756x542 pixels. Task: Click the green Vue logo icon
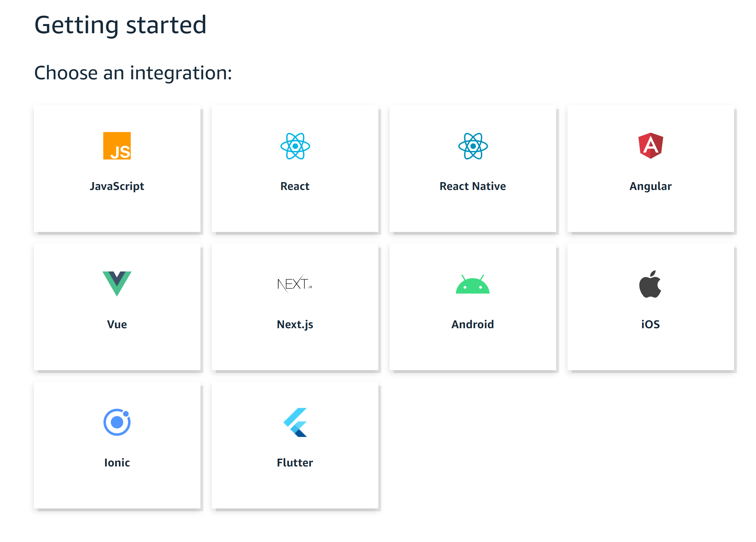point(117,283)
